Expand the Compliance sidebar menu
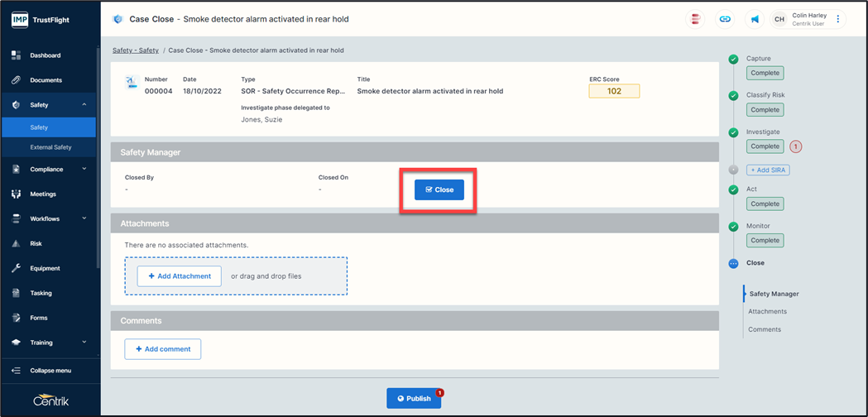Image resolution: width=868 pixels, height=417 pixels. (84, 170)
